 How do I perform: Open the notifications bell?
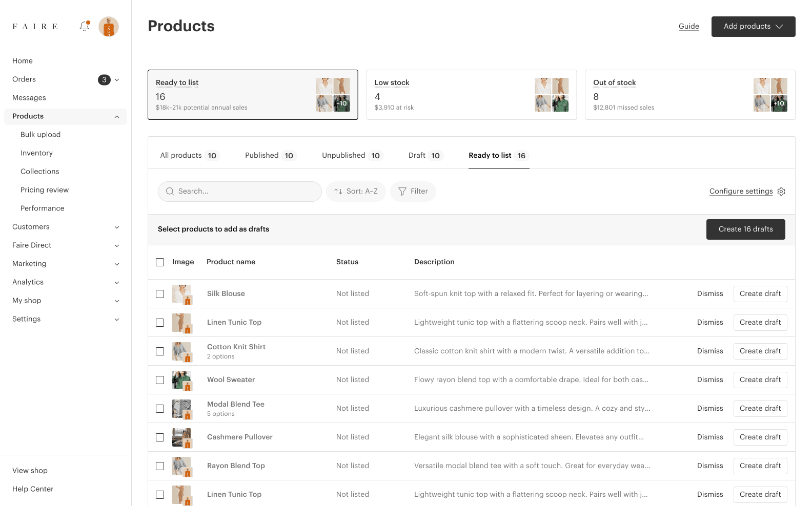(x=85, y=26)
